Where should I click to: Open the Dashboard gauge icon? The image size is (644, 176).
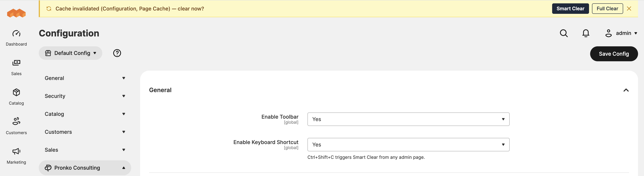16,33
